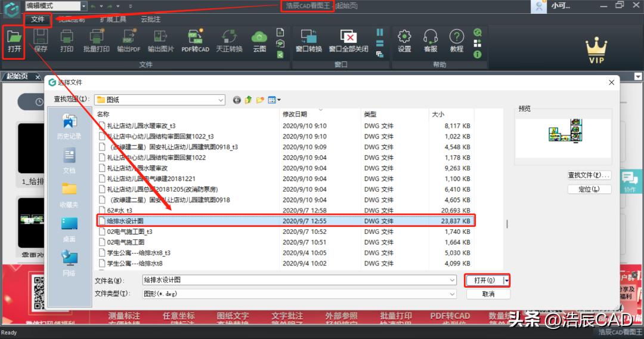This screenshot has height=339, width=644.
Task: Select file 给排水设计图
Action: [x=286, y=221]
